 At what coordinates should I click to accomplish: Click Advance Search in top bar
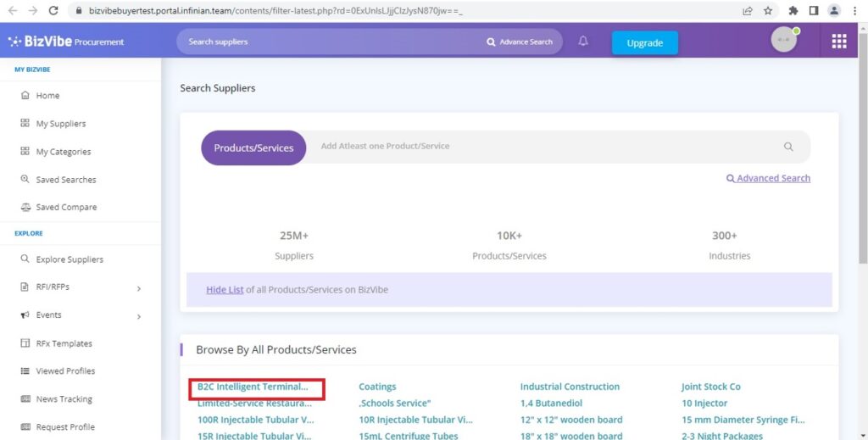point(520,42)
